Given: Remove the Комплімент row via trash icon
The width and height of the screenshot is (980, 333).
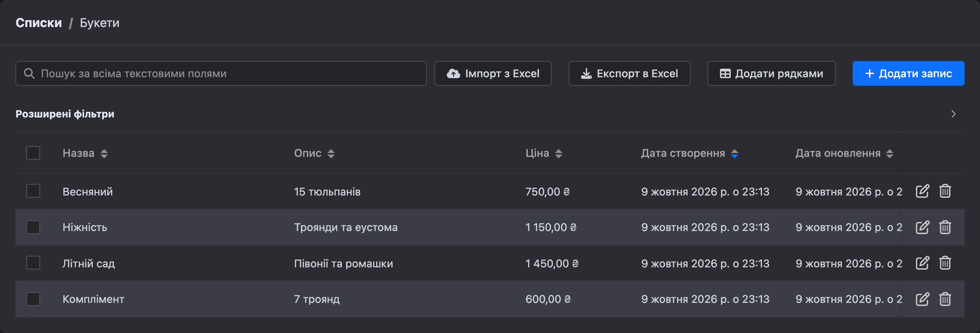Looking at the screenshot, I should pyautogui.click(x=945, y=299).
